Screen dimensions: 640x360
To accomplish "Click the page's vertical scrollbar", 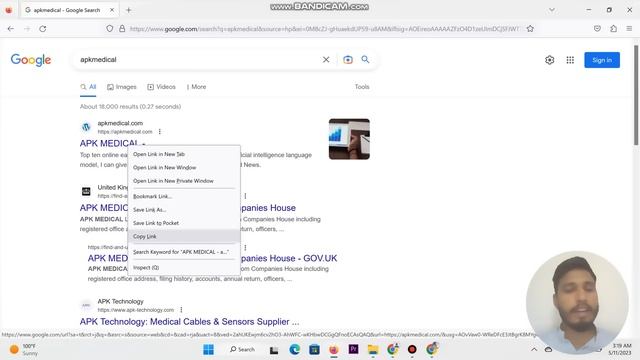I will tap(636, 95).
